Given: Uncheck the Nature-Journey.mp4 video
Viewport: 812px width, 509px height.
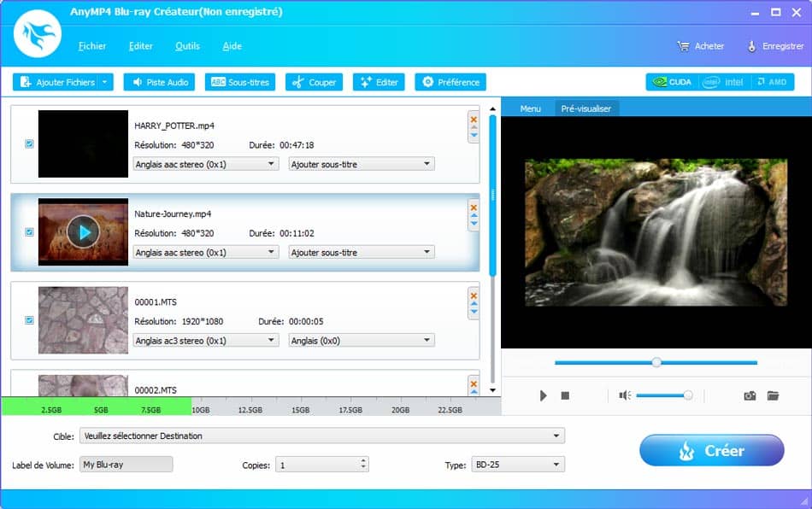Looking at the screenshot, I should (29, 231).
